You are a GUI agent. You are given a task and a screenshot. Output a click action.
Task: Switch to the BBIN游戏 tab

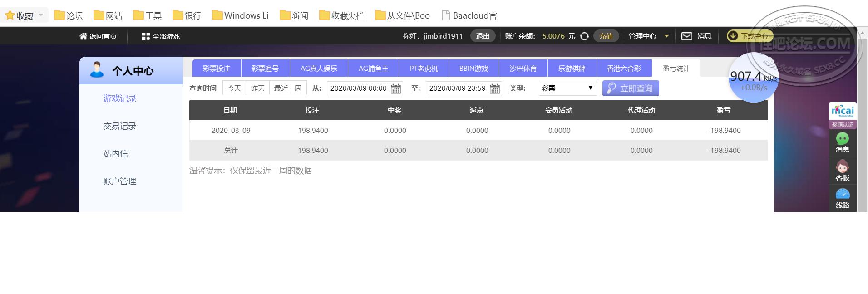coord(474,69)
